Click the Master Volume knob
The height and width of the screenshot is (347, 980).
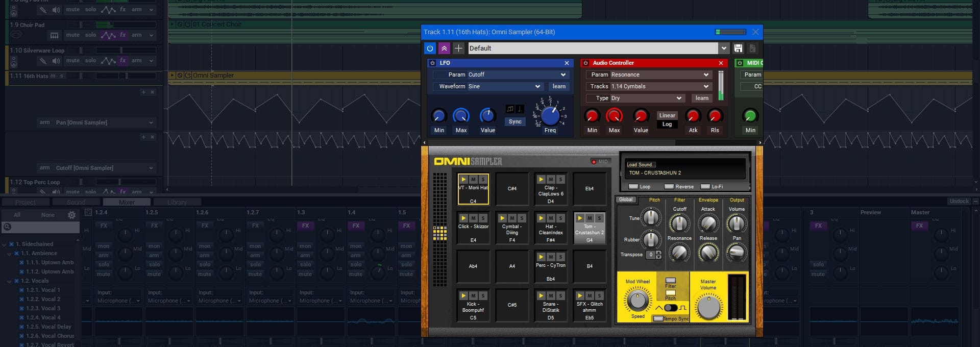[x=708, y=307]
